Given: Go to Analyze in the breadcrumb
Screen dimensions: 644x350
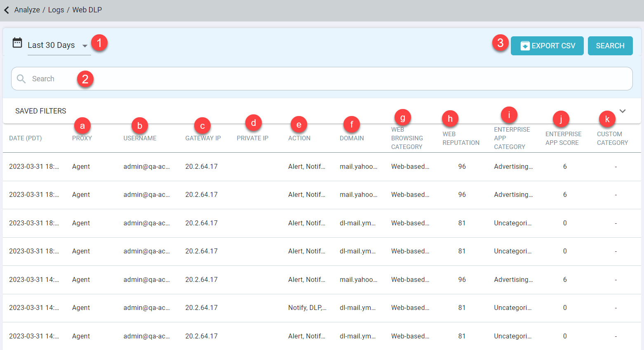Looking at the screenshot, I should [x=27, y=10].
